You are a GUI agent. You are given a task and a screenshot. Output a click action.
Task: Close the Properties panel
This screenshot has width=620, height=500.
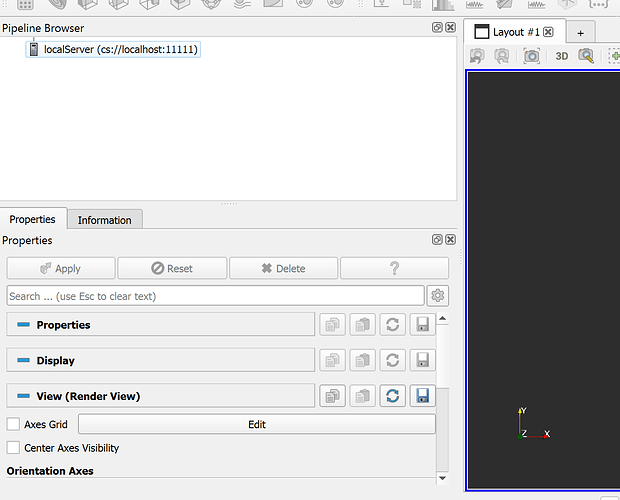click(x=450, y=240)
